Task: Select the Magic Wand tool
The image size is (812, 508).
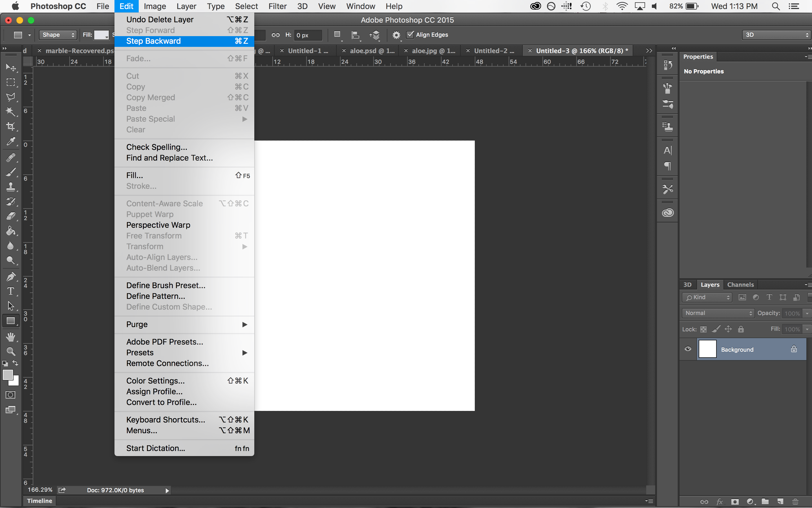Action: 11,112
